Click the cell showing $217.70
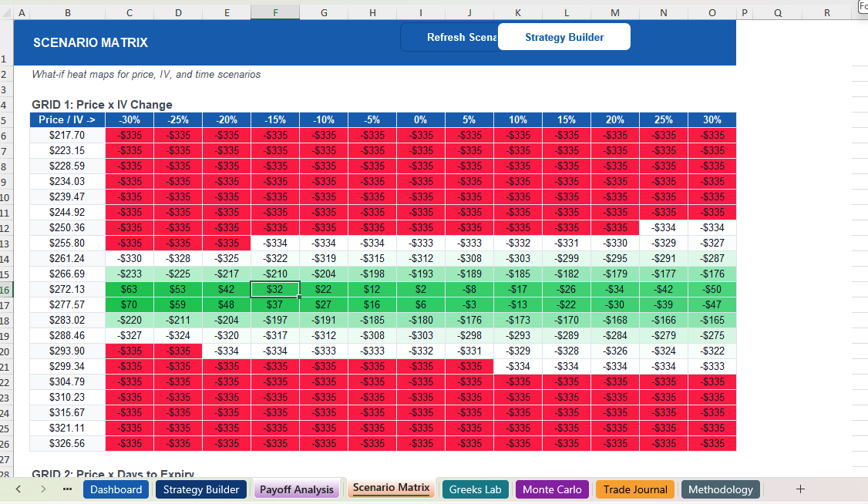 coord(67,135)
